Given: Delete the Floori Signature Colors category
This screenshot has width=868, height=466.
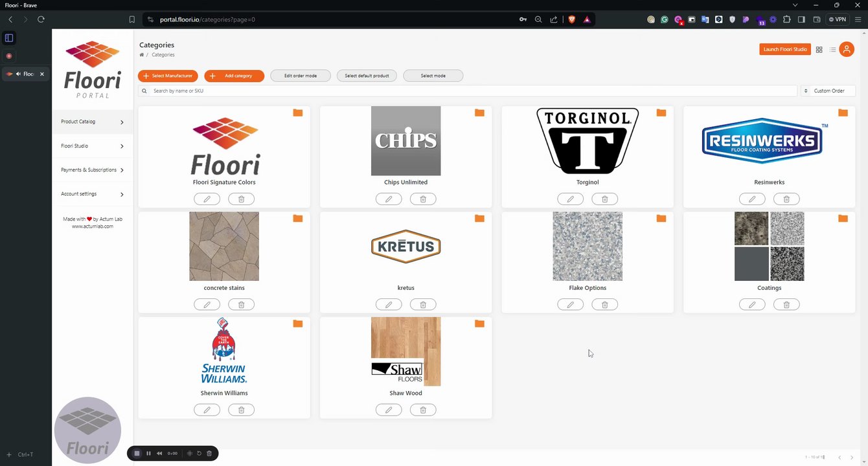Looking at the screenshot, I should pos(241,199).
